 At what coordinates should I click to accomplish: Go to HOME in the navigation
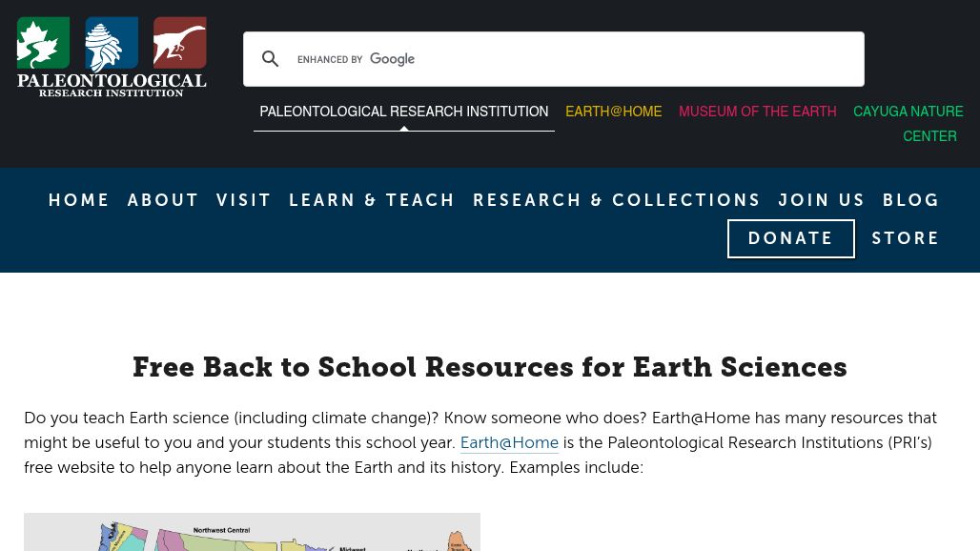pyautogui.click(x=79, y=200)
